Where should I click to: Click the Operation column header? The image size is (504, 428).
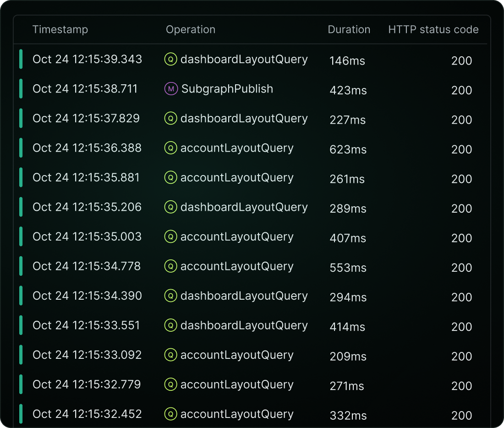click(x=191, y=30)
